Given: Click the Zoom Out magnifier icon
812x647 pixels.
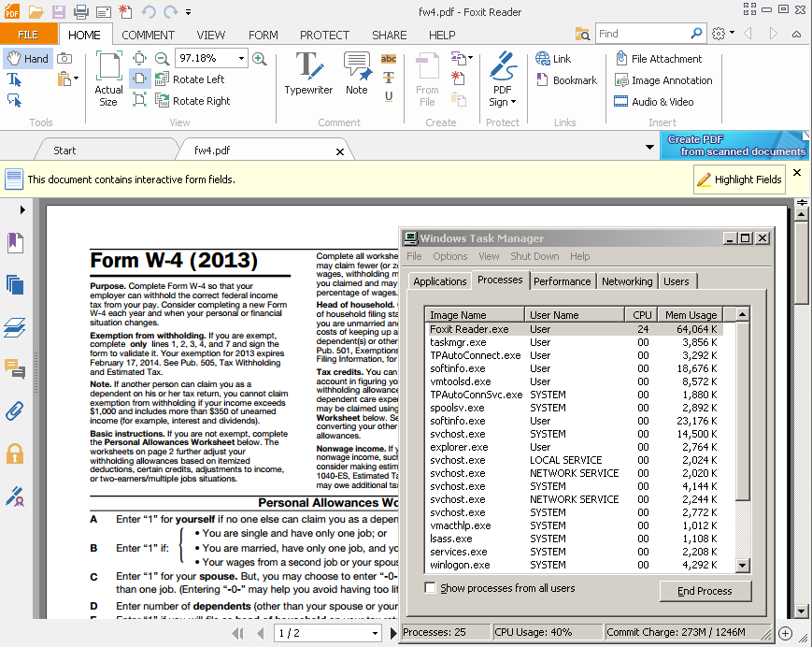Looking at the screenshot, I should [x=162, y=58].
